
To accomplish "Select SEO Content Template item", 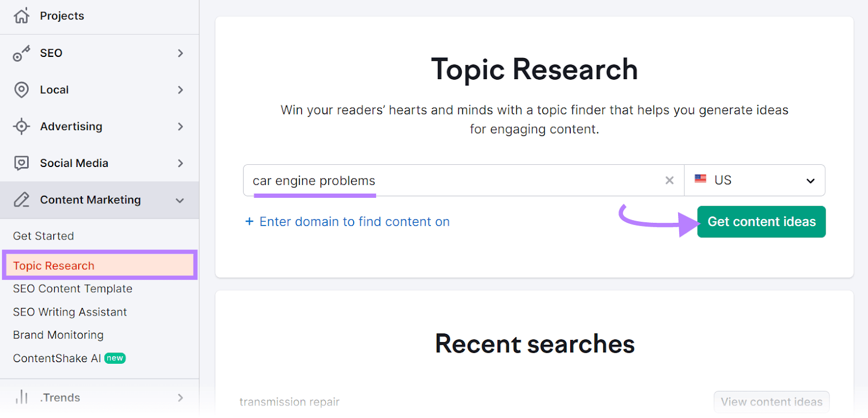I will pos(73,289).
